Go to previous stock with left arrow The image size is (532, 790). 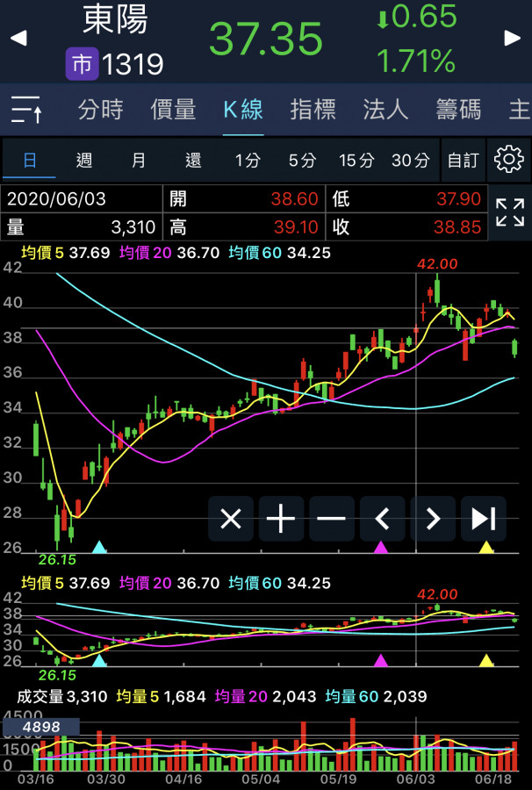tap(18, 39)
